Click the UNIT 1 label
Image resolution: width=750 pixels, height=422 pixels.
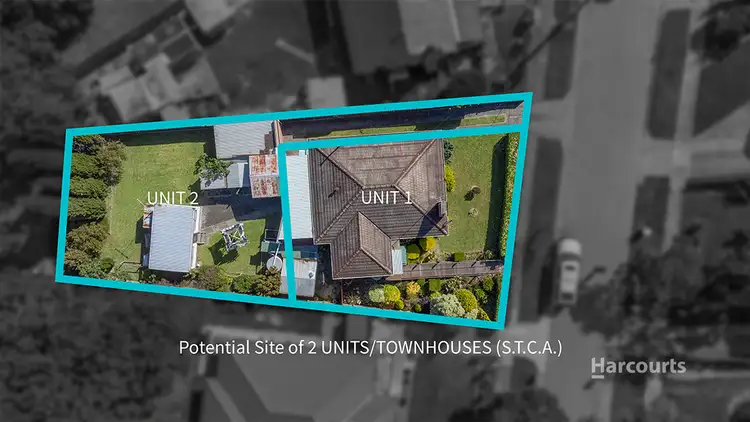[386, 197]
